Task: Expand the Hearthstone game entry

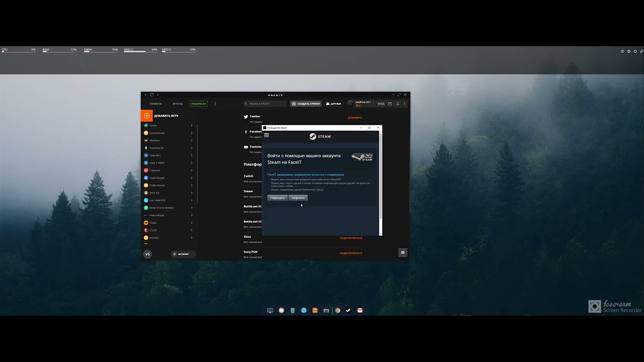Action: pos(192,133)
